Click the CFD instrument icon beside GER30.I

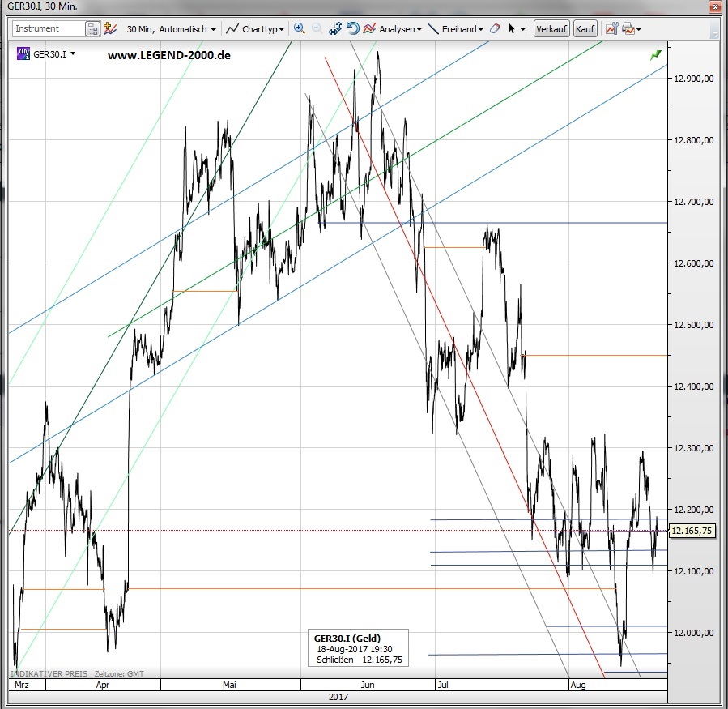[23, 54]
